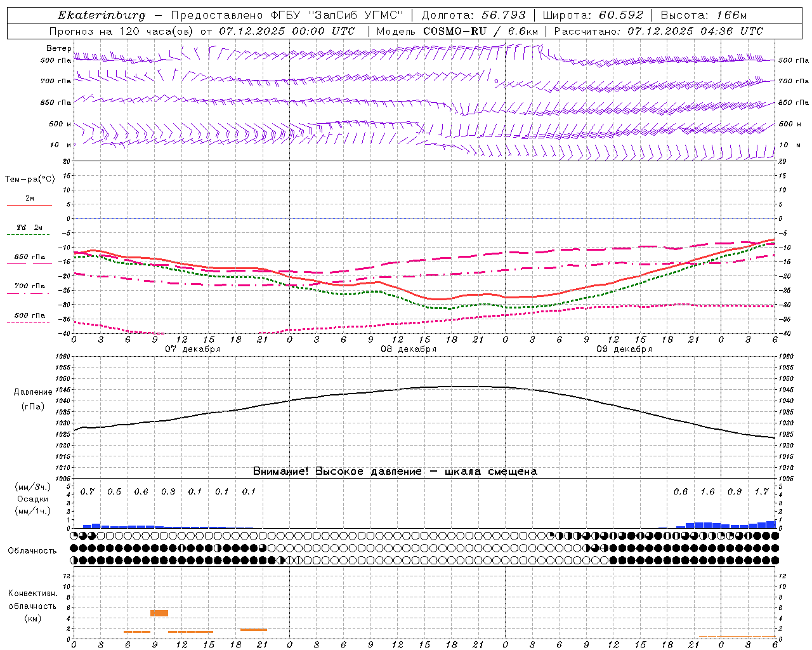This screenshot has height=650, width=812.
Task: Click the Тем-ра(°C) axis label
Action: (30, 180)
